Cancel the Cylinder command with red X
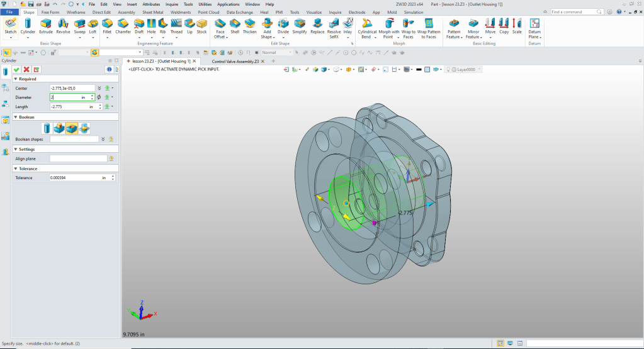644x349 pixels. pos(26,69)
